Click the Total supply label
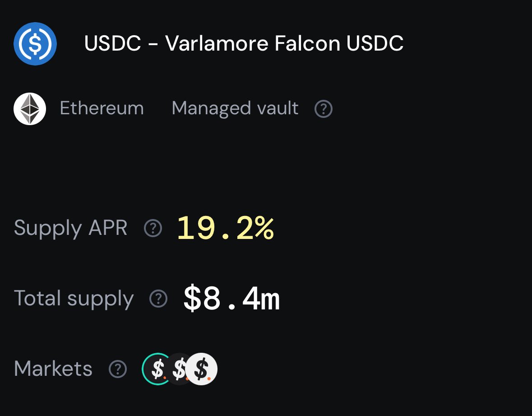 (x=74, y=299)
